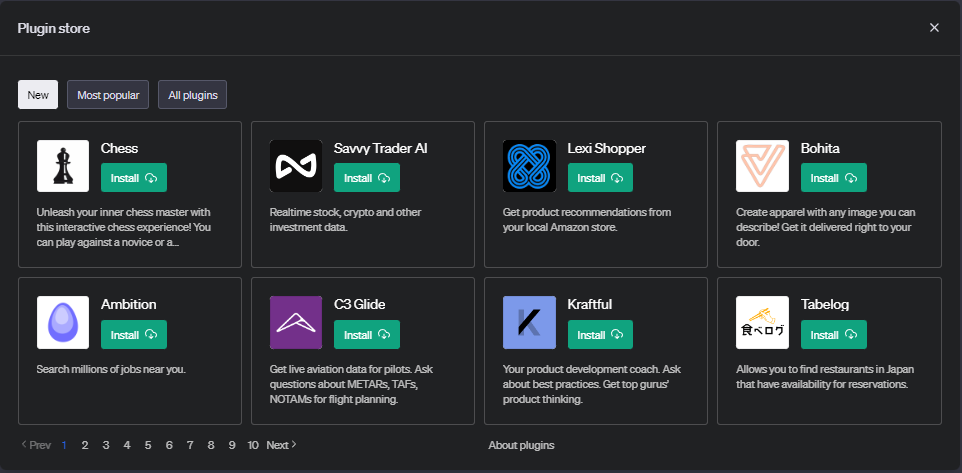Click 'Realtime stock, crypto' description text
Viewport: 962px width, 473px height.
[x=346, y=220]
